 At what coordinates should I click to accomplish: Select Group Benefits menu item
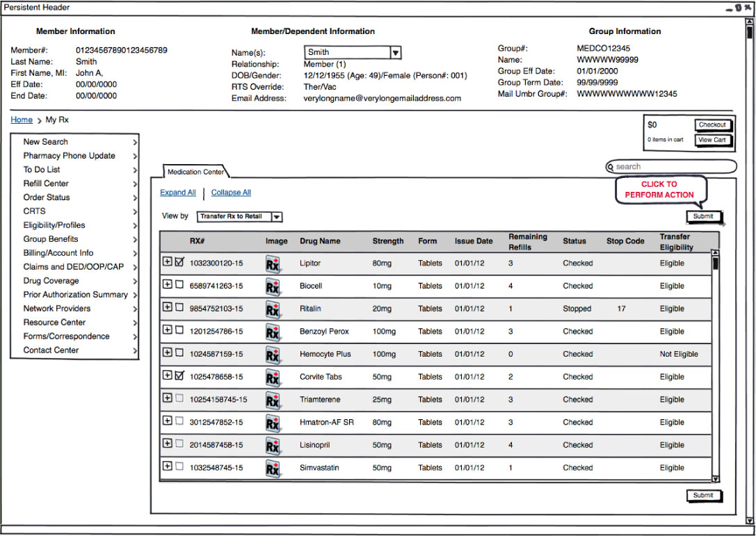coord(74,239)
